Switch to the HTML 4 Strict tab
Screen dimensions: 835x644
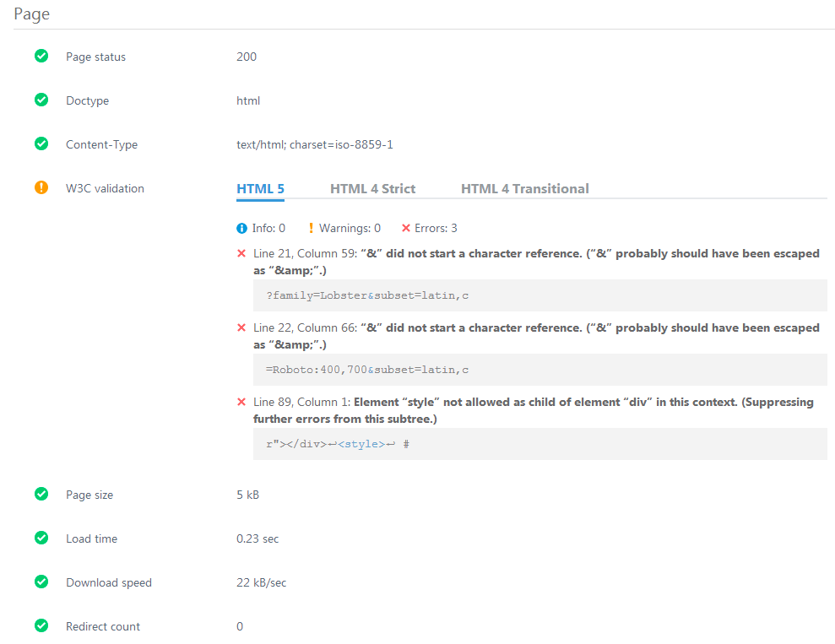[372, 189]
